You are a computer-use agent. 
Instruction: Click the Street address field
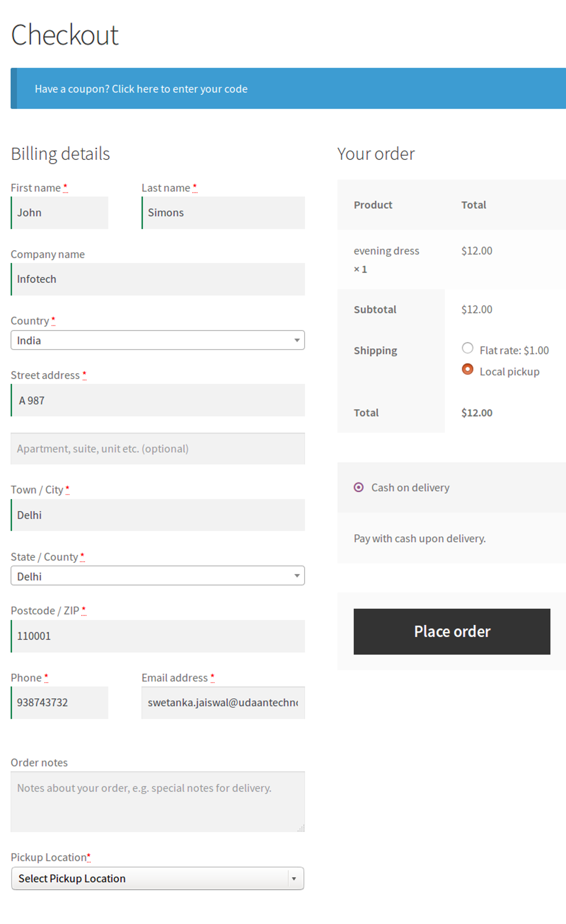click(x=158, y=400)
